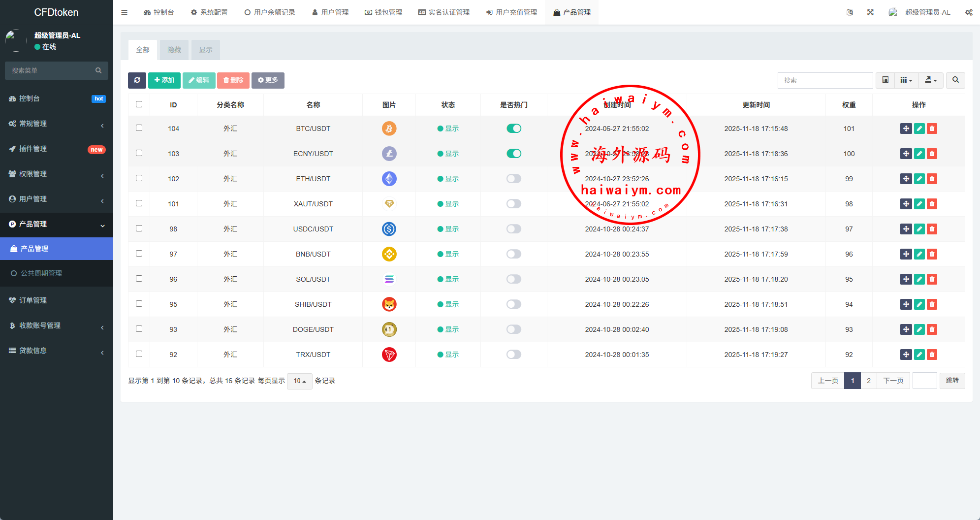Open the column visibility dropdown

click(906, 80)
